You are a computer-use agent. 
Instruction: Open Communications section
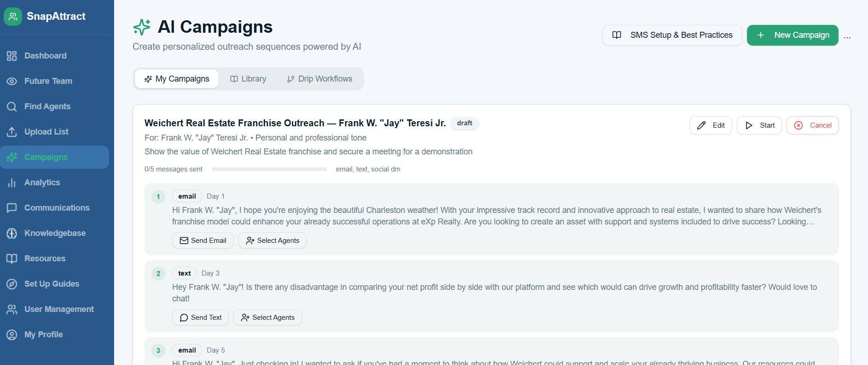(x=54, y=208)
